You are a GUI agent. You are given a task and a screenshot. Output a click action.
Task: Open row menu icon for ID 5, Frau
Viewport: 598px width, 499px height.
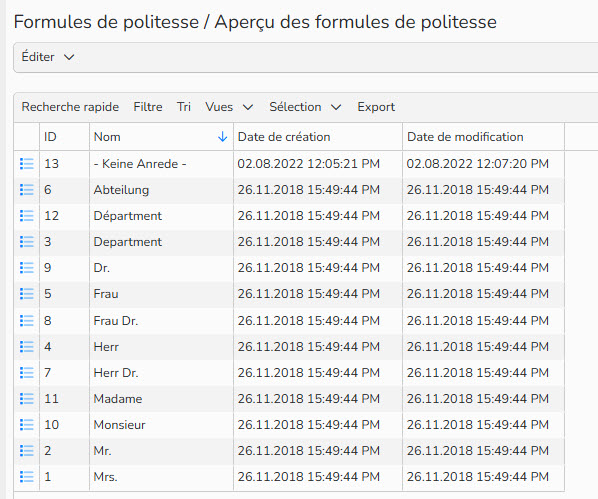[27, 294]
